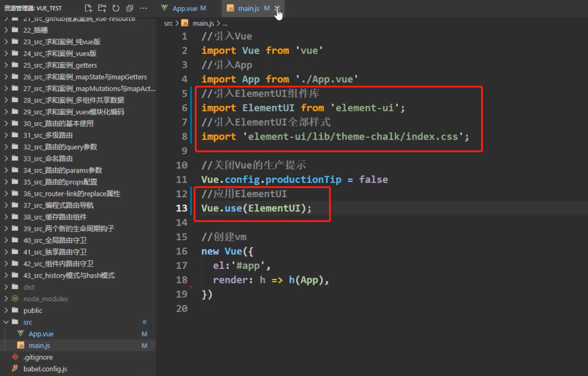Select the 34_src_路由的params参数 folder
Image resolution: width=588 pixels, height=376 pixels.
point(78,170)
